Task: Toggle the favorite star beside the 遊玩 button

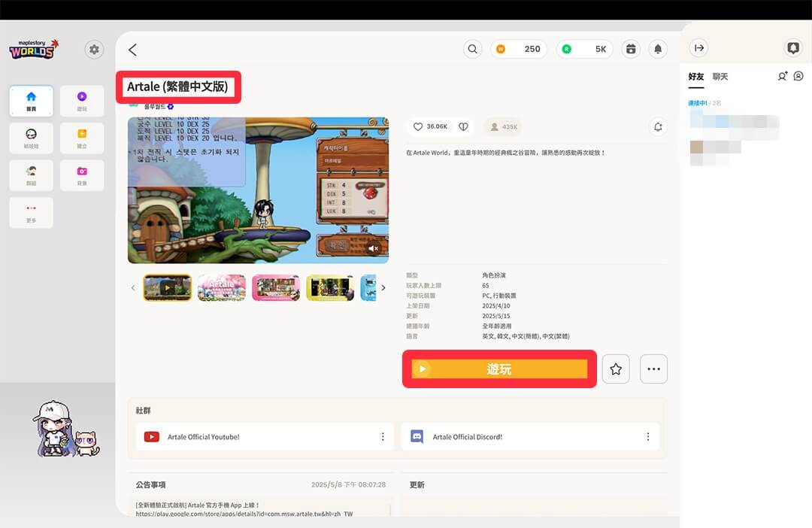Action: coord(616,369)
